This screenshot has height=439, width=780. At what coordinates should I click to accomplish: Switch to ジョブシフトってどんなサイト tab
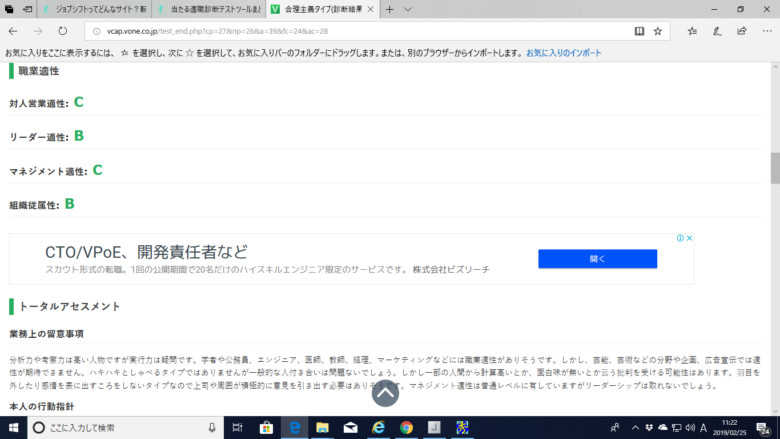coord(94,9)
